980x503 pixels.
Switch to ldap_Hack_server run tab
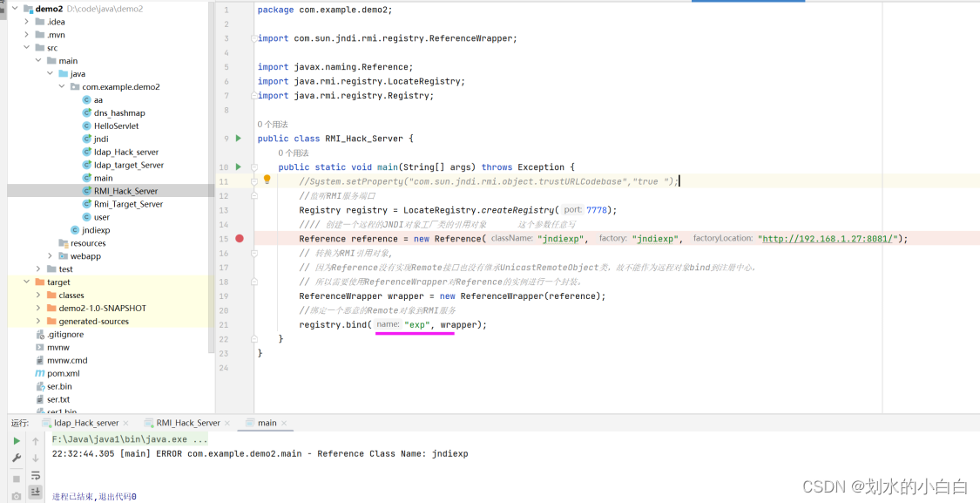(x=85, y=423)
